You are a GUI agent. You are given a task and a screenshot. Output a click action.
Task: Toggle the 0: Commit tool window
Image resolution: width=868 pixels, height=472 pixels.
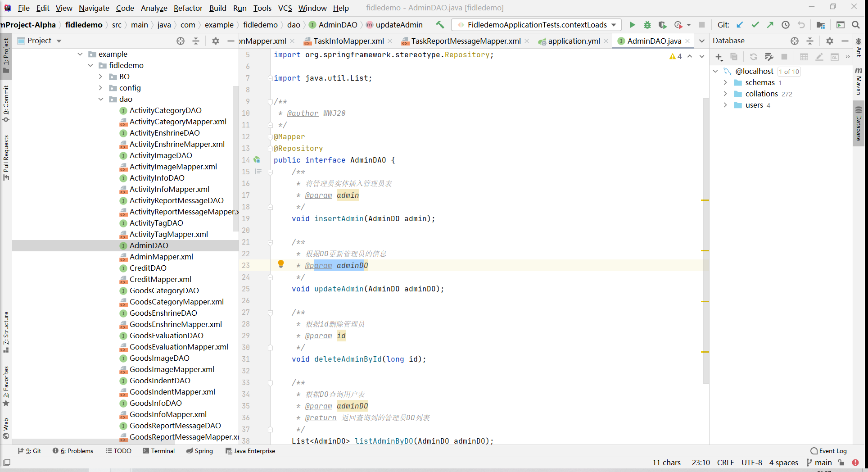[x=6, y=104]
